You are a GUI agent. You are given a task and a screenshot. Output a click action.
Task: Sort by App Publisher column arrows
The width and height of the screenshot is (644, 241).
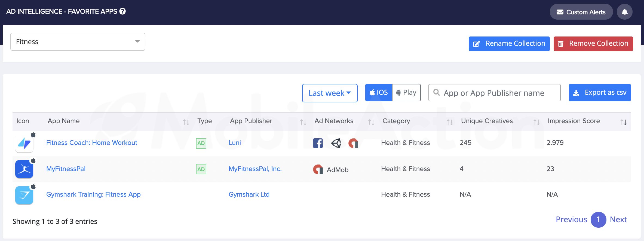click(303, 122)
